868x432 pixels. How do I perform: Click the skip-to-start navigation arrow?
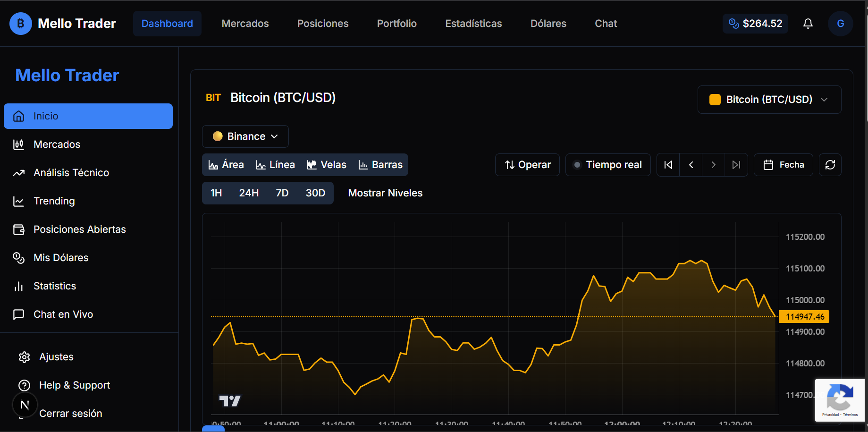coord(667,164)
